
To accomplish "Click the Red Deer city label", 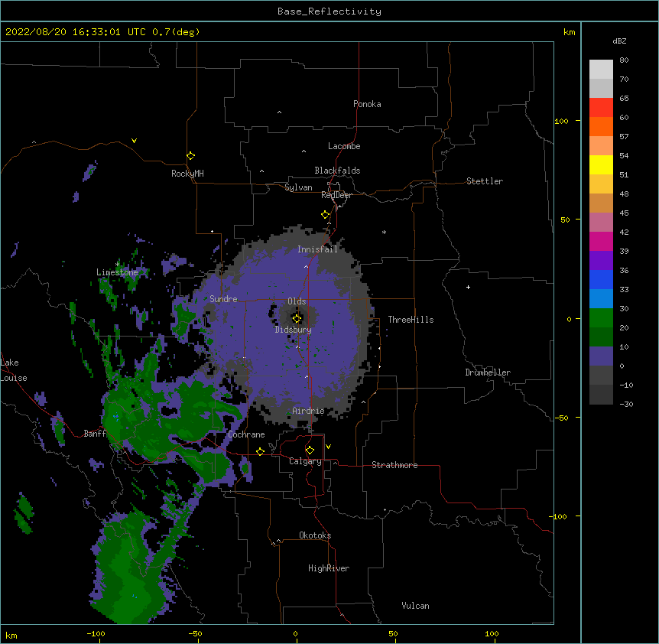I will coord(336,195).
